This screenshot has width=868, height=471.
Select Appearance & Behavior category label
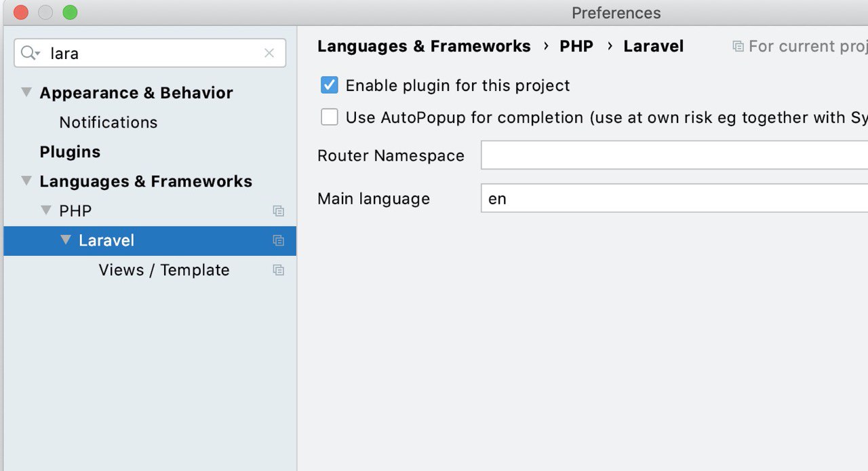[x=136, y=93]
